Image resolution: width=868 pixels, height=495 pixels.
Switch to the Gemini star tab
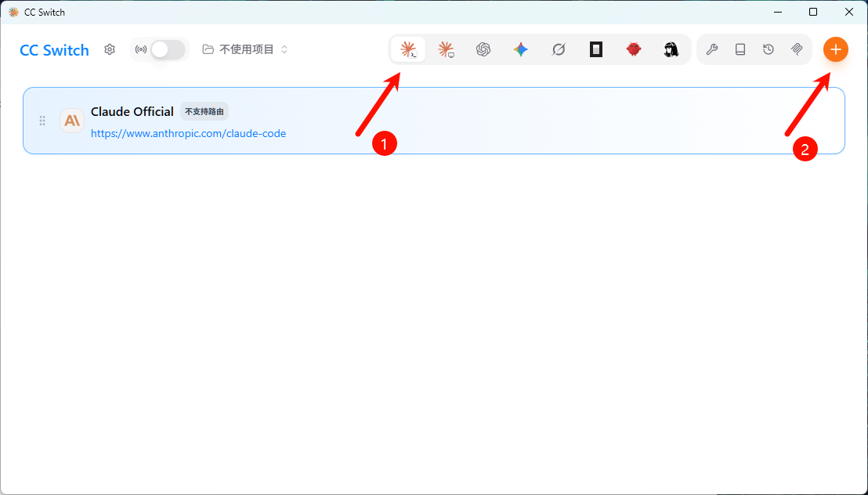click(521, 50)
